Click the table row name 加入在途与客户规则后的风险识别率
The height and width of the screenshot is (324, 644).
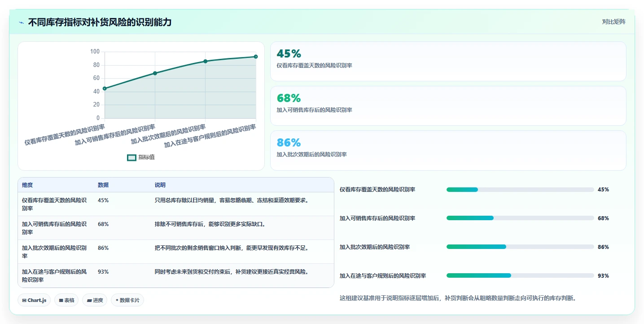54,275
